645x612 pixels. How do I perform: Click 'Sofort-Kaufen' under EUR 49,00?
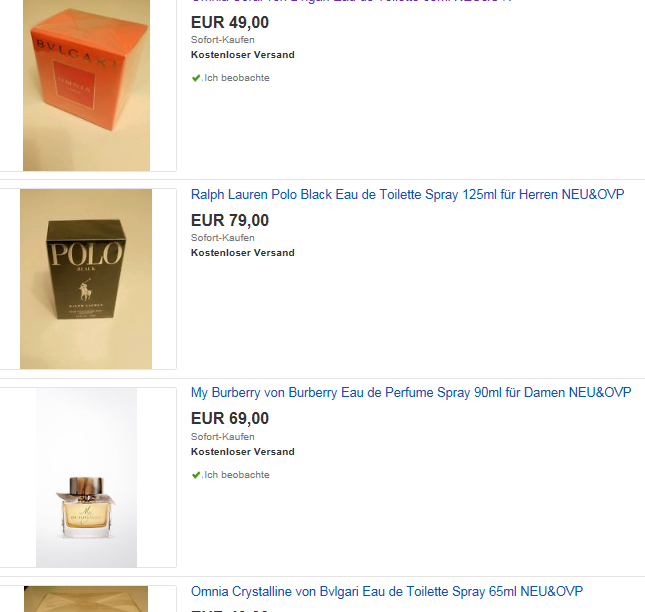click(x=223, y=40)
